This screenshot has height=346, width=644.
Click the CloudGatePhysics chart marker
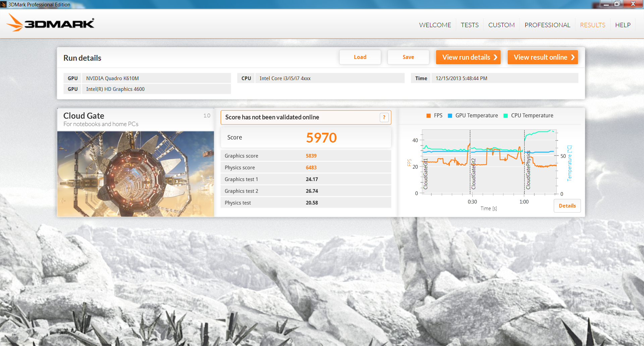coord(528,170)
